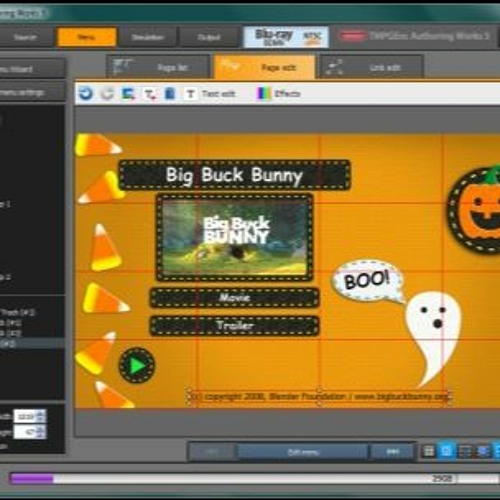Select the Big Buck Bunny movie thumbnail

pyautogui.click(x=235, y=237)
